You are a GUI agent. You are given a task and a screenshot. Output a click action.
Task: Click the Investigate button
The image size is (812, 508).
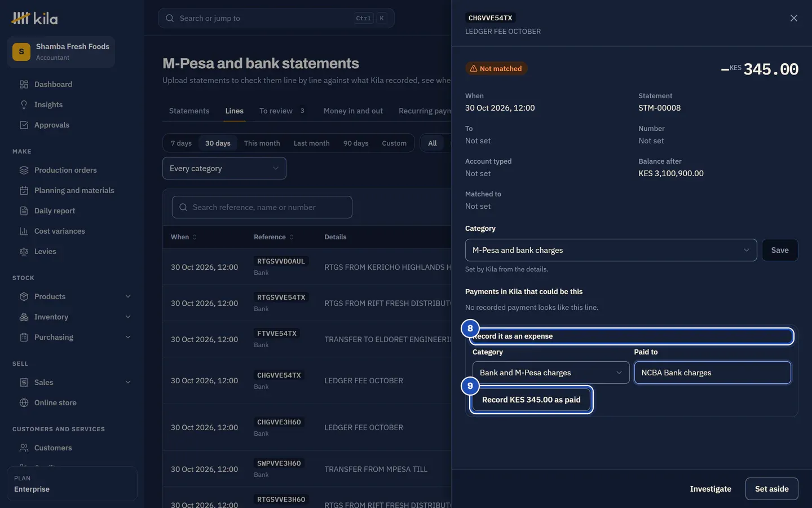pyautogui.click(x=710, y=489)
